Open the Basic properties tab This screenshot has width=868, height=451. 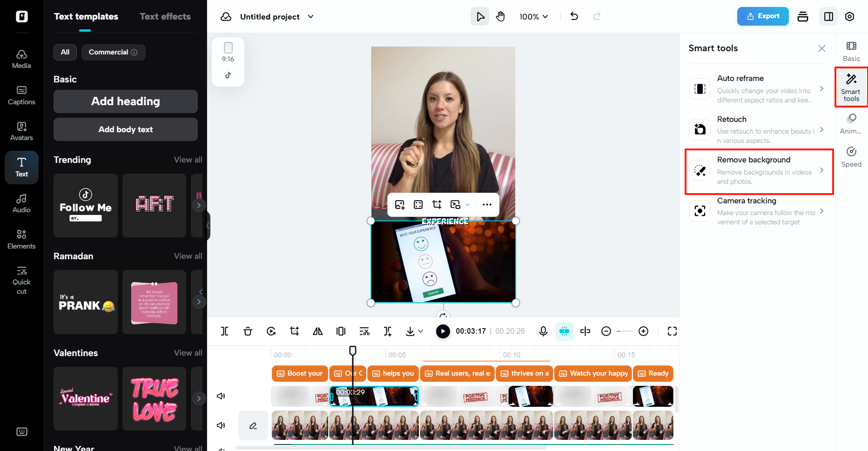click(851, 51)
